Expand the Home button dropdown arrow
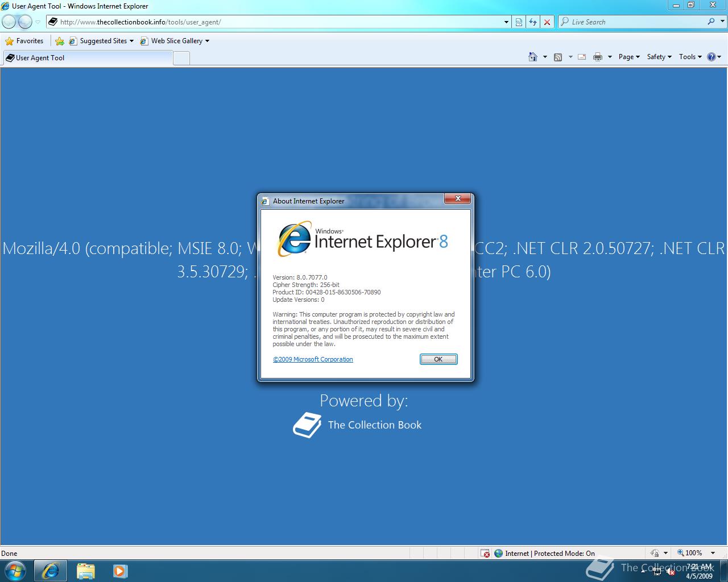The height and width of the screenshot is (582, 728). point(545,57)
